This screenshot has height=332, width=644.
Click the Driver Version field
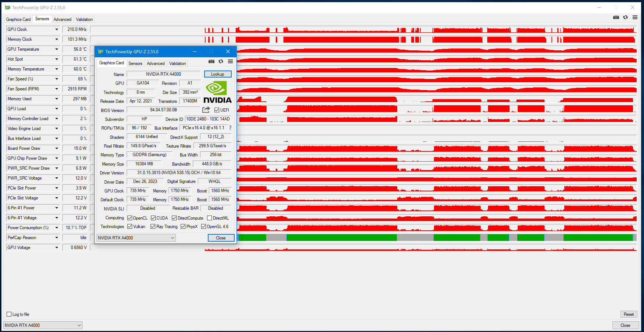coord(179,173)
